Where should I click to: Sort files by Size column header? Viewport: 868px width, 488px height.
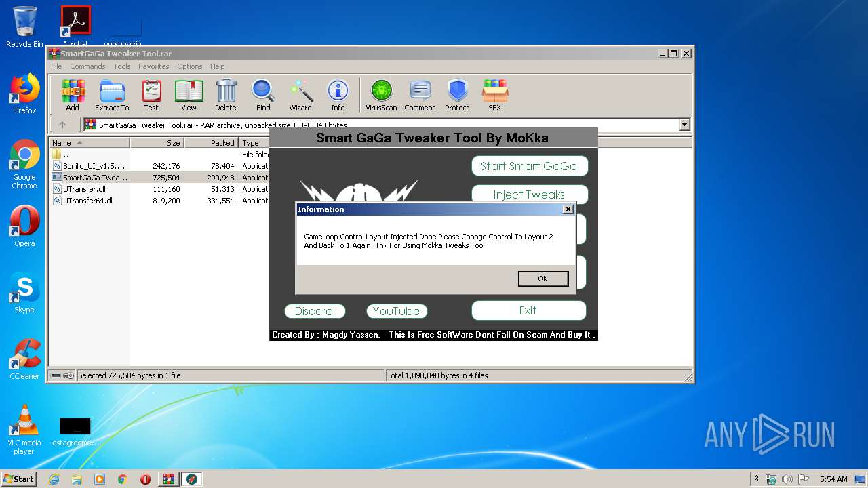pyautogui.click(x=157, y=143)
